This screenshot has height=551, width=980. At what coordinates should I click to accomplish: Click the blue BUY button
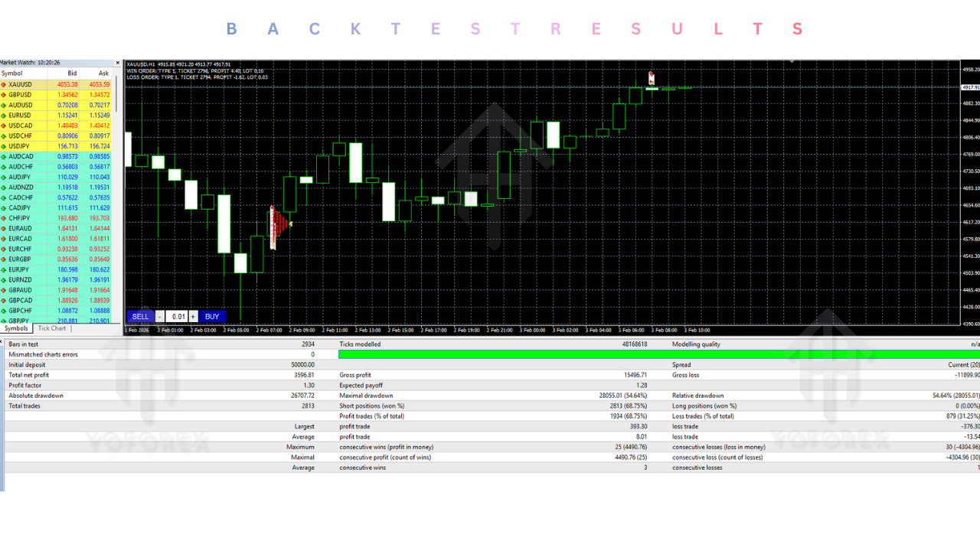pos(212,317)
